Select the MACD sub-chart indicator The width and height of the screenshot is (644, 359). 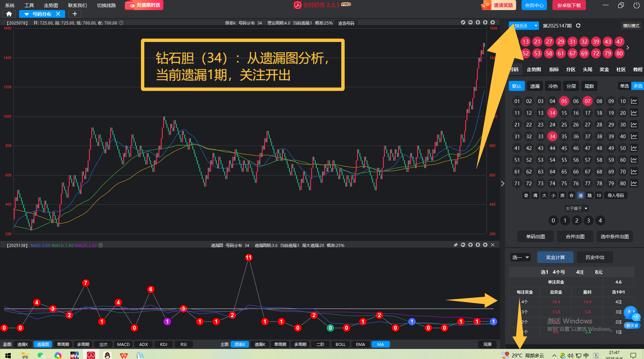point(123,344)
